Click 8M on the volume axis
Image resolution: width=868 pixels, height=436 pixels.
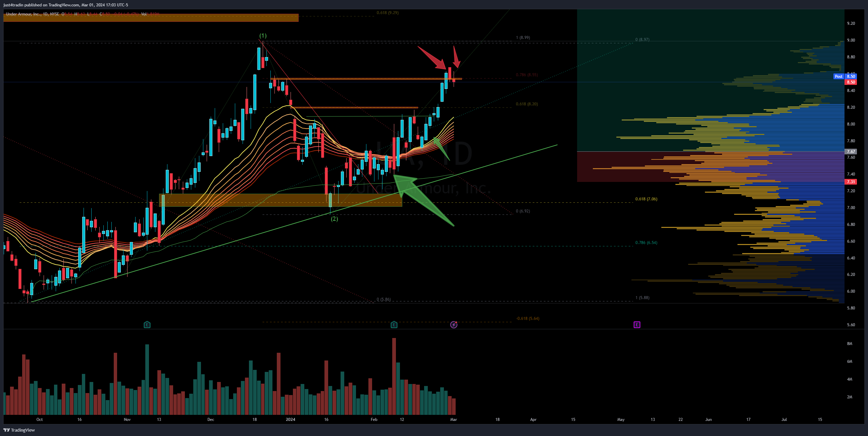[850, 344]
